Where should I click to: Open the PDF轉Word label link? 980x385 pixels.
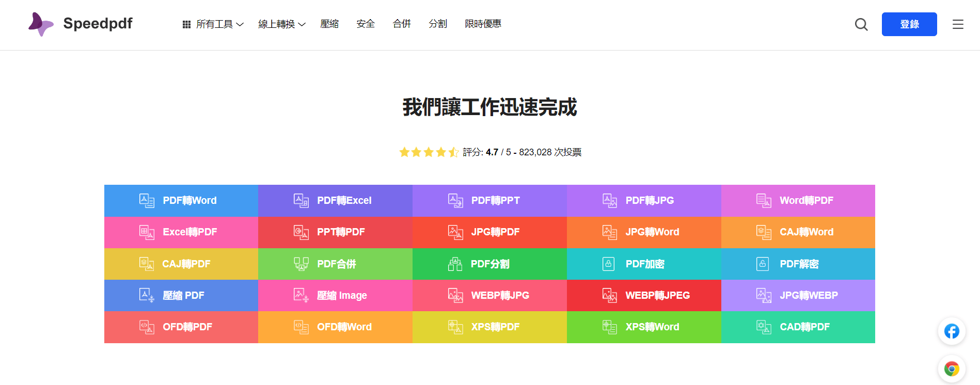[x=189, y=201]
